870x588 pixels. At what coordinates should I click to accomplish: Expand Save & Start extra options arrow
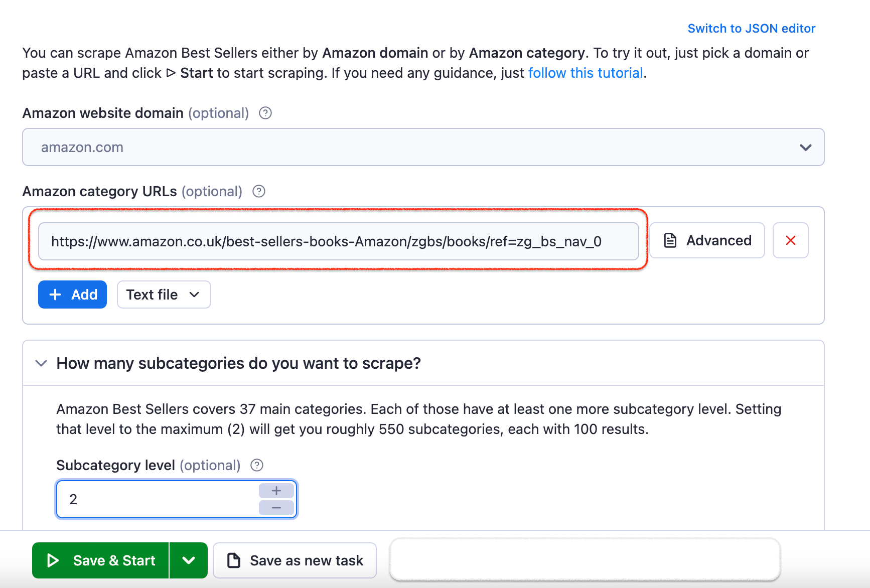[189, 560]
